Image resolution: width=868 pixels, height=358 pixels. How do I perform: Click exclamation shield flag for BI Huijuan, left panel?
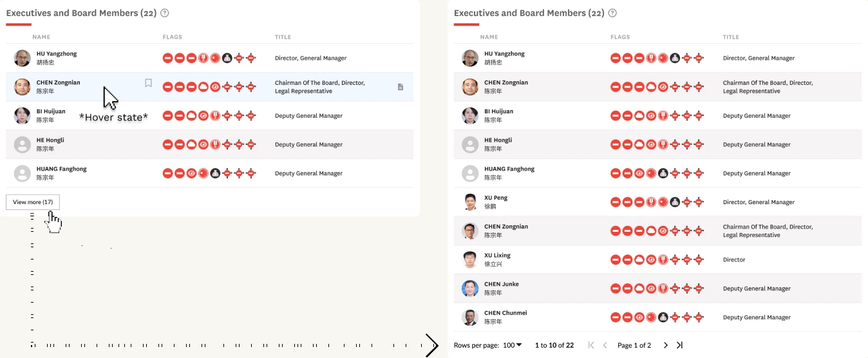[x=215, y=116]
